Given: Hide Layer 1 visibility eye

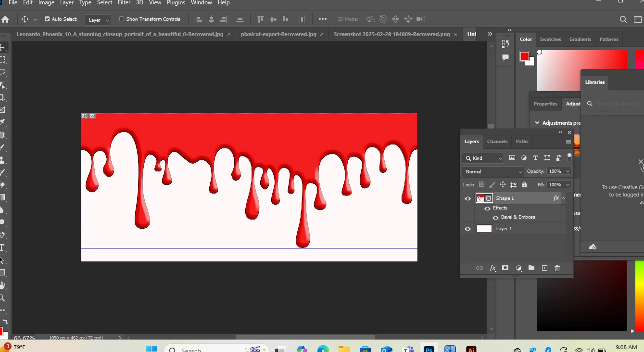Looking at the screenshot, I should [x=467, y=229].
